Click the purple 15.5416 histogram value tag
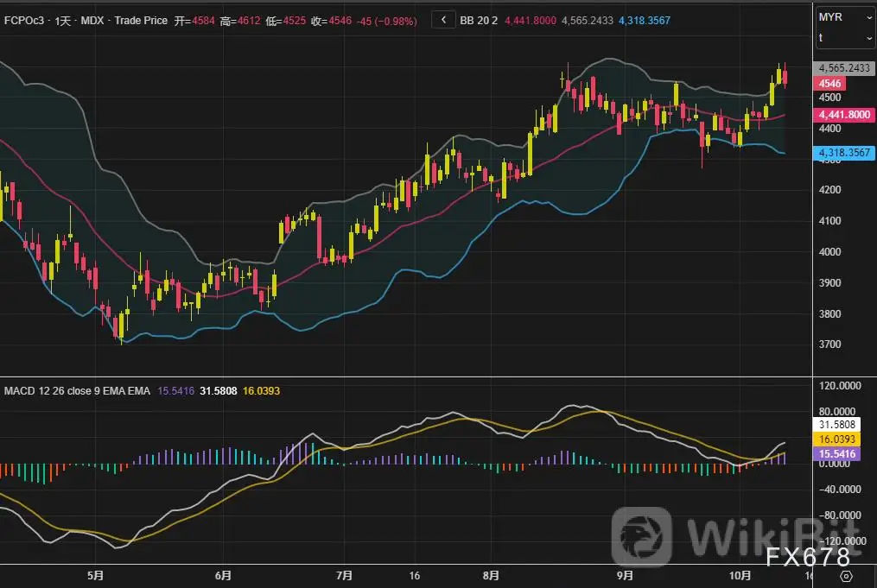 point(844,453)
